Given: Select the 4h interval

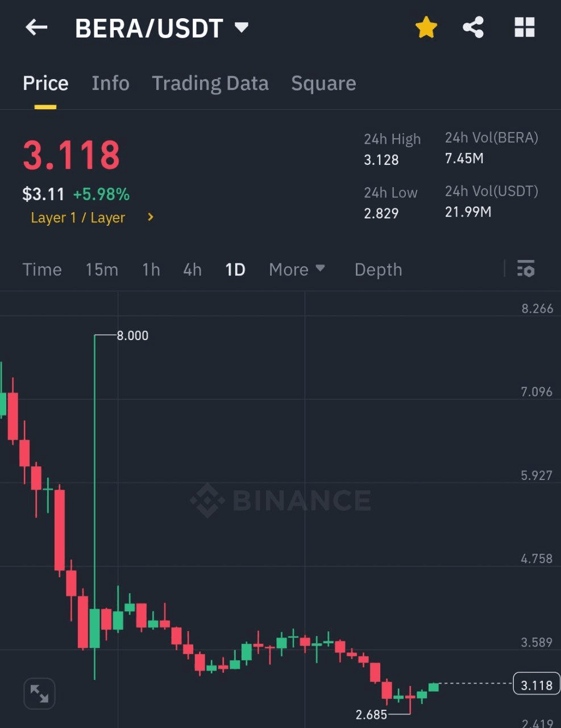Looking at the screenshot, I should pyautogui.click(x=192, y=270).
